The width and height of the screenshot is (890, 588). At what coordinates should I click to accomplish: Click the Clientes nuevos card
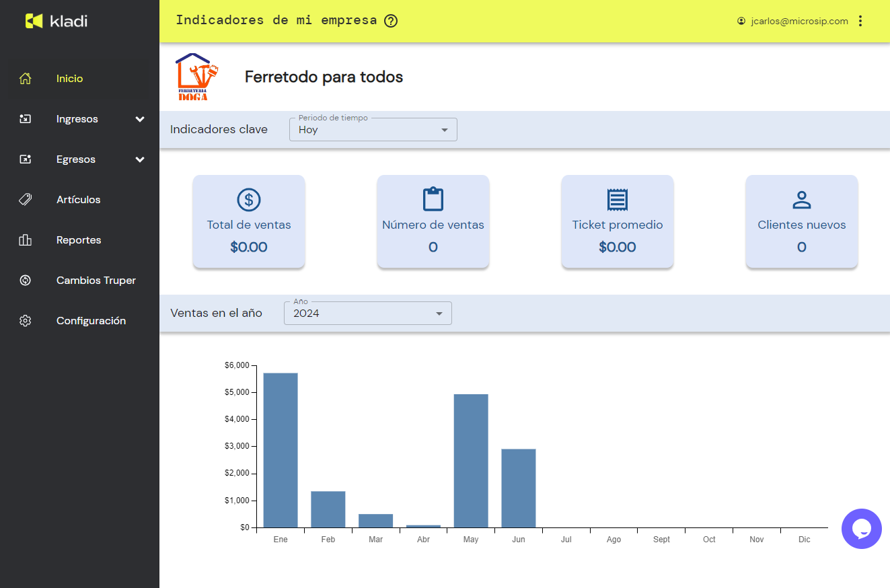[x=801, y=221]
